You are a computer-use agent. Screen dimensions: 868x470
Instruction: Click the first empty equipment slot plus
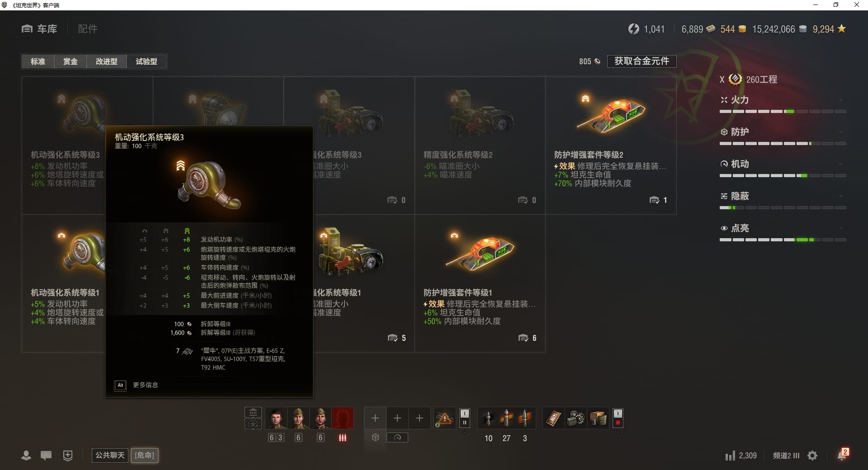click(375, 418)
